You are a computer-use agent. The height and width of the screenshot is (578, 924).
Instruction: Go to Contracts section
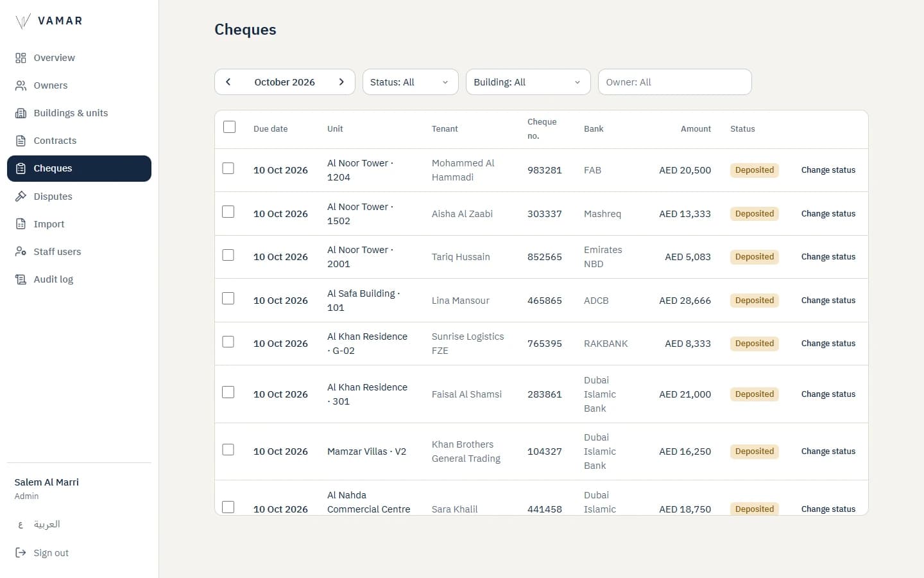coord(79,141)
